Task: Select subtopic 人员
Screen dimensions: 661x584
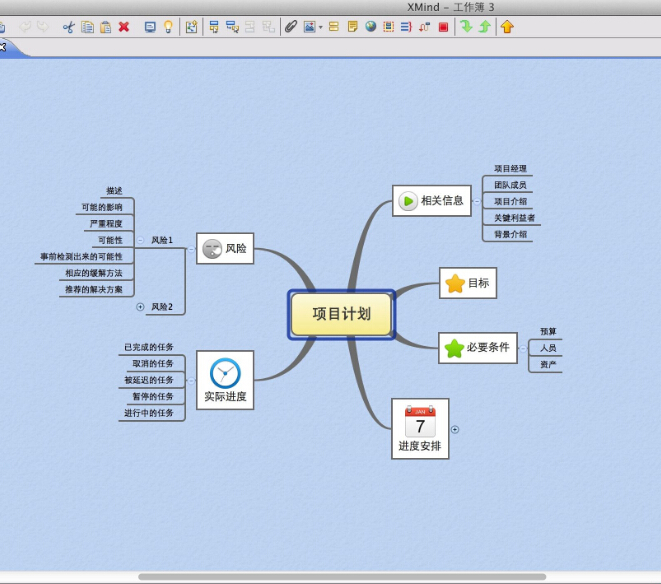Action: (548, 348)
